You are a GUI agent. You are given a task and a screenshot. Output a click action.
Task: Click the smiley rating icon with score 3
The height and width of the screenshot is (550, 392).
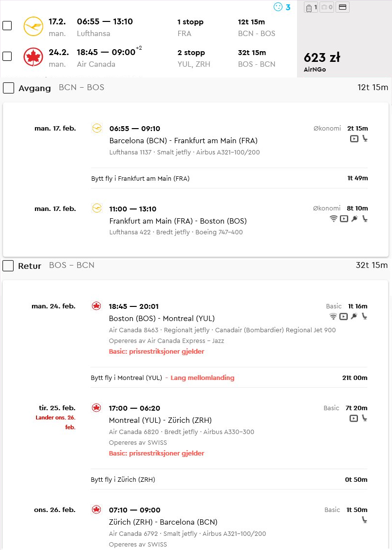click(x=278, y=7)
